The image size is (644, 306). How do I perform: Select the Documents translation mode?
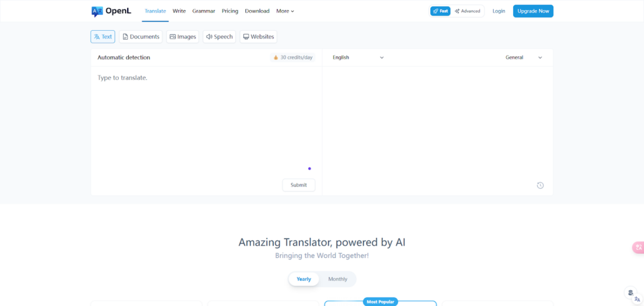pyautogui.click(x=141, y=37)
